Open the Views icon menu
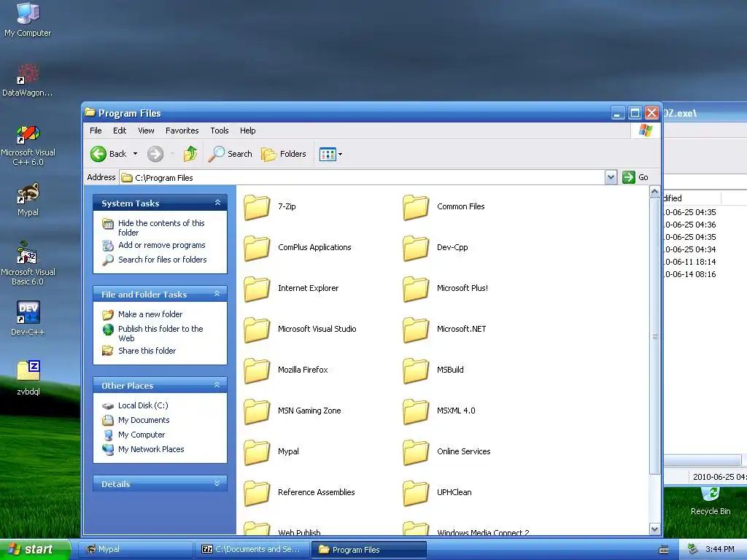 click(x=330, y=154)
